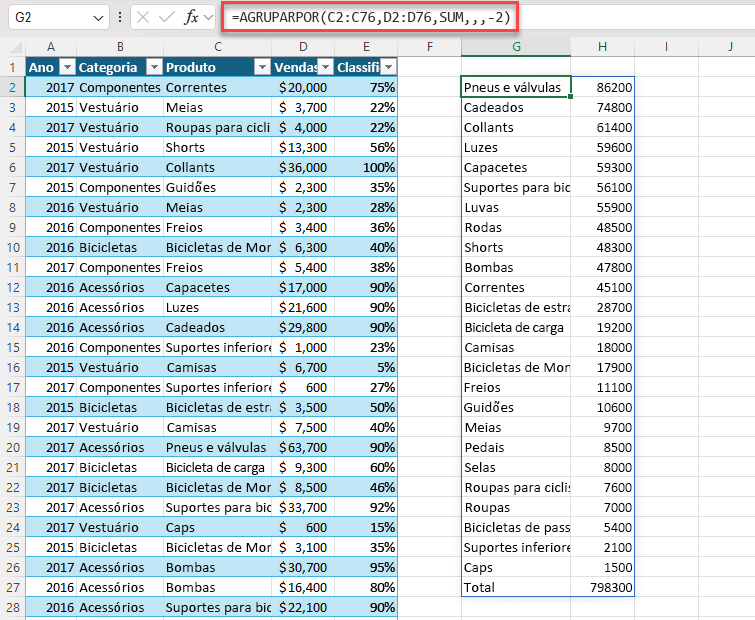Expand the function list arrow beside fx
Viewport: 755px width, 620px height.
(x=208, y=18)
